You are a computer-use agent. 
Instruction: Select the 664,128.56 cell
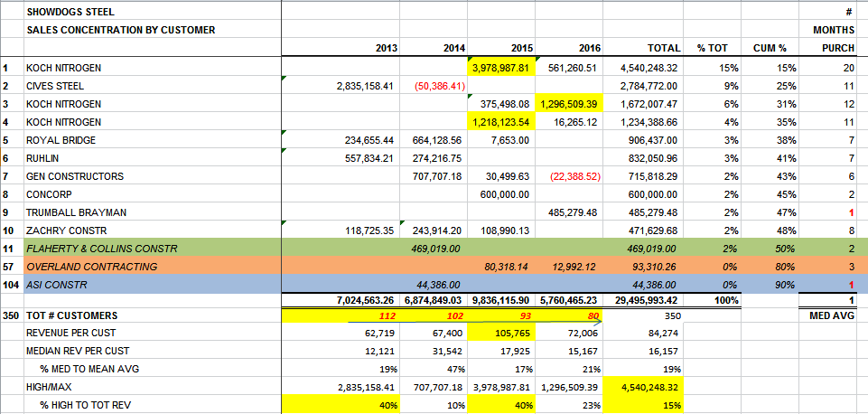pos(434,140)
